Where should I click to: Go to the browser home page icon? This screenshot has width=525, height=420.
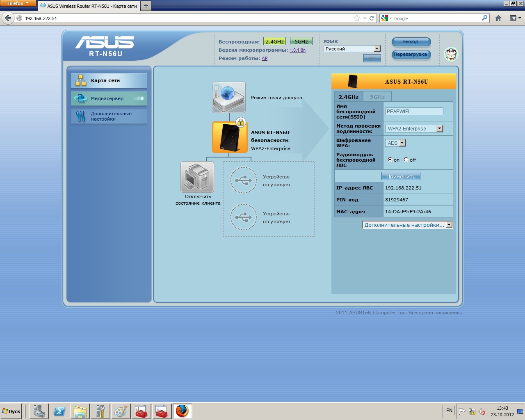pyautogui.click(x=498, y=18)
